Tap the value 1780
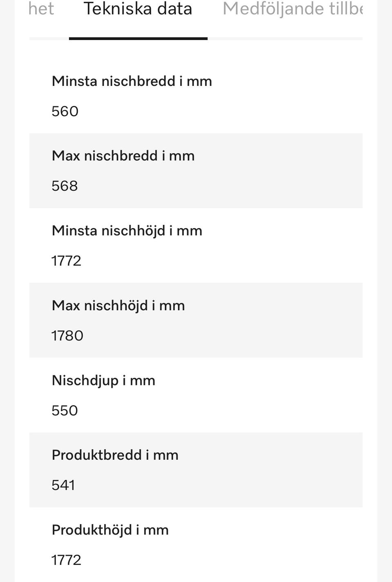Image resolution: width=392 pixels, height=582 pixels. coord(67,336)
